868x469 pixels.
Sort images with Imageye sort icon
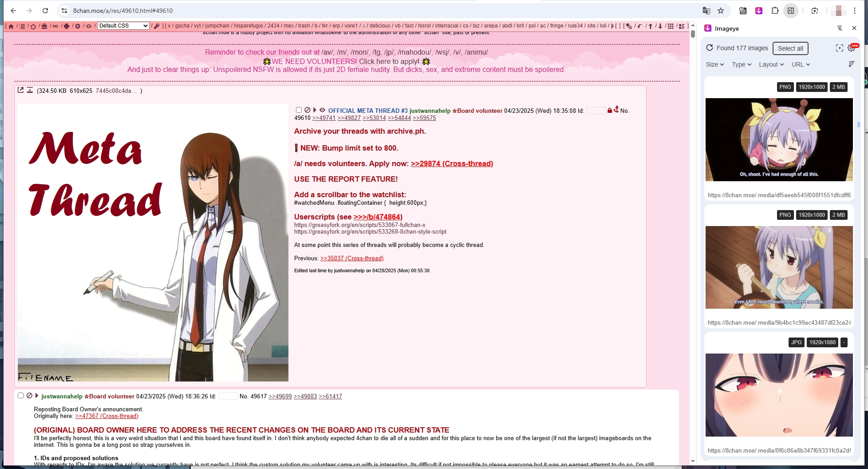coord(851,64)
